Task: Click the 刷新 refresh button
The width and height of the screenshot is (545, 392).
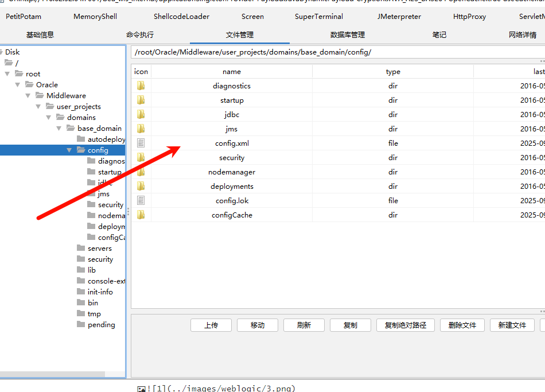Action: coord(304,325)
